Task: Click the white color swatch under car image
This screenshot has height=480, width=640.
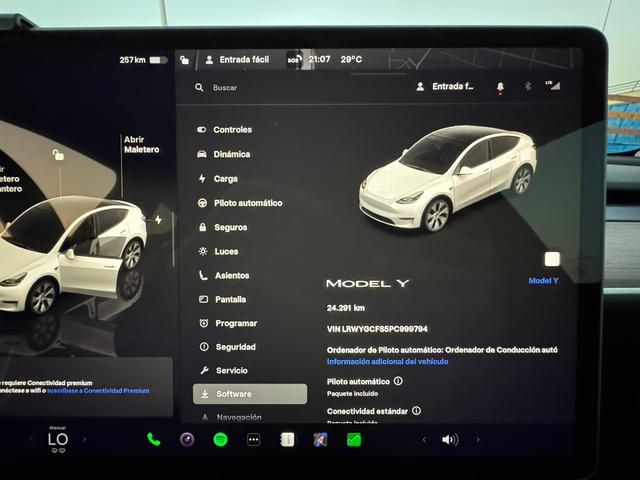Action: [x=552, y=259]
